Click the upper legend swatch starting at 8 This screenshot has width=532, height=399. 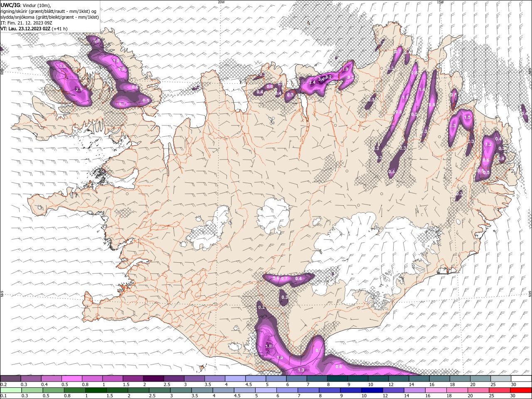[337, 379]
